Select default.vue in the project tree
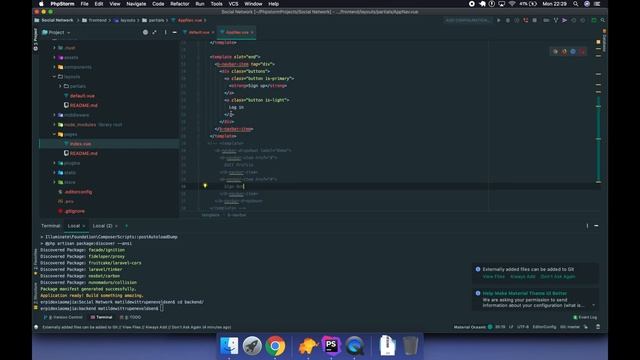The width and height of the screenshot is (640, 360). pos(82,96)
